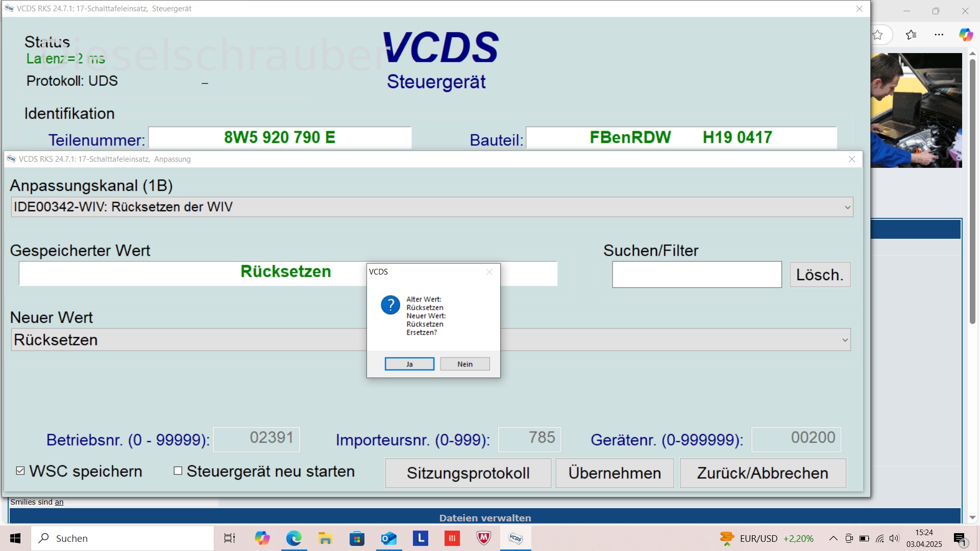This screenshot has height=551, width=980.
Task: Click the VCDS icon in the Anpassung title bar
Action: (11, 159)
